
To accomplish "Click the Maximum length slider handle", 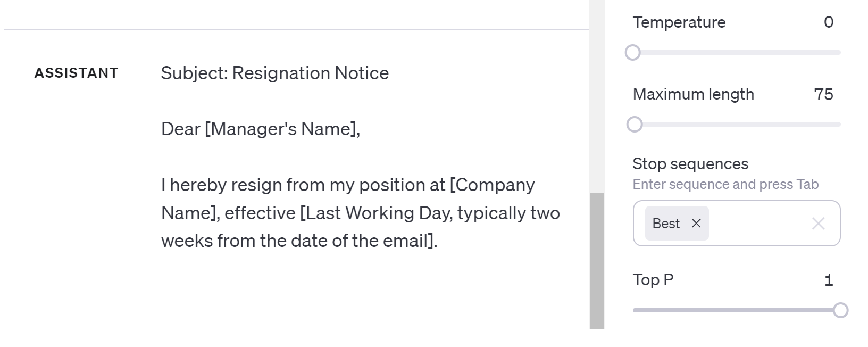I will click(634, 125).
